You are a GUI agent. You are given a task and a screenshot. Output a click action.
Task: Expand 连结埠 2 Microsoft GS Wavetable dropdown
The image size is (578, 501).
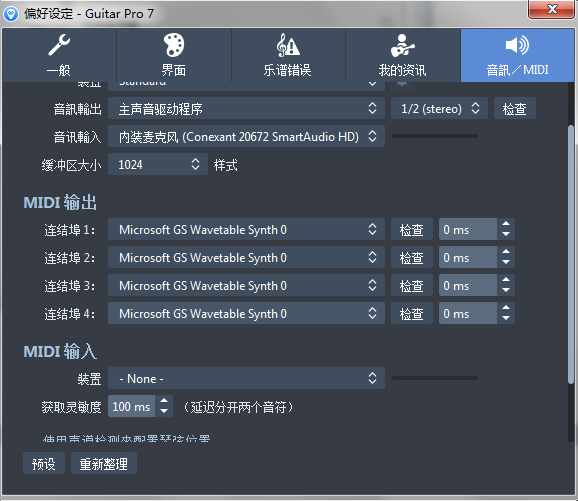(246, 257)
